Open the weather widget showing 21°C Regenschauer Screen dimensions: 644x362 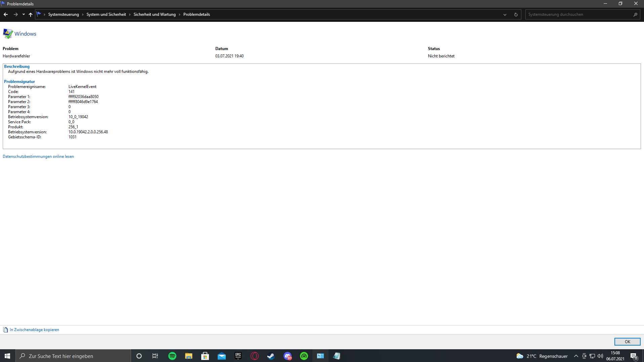click(x=542, y=356)
